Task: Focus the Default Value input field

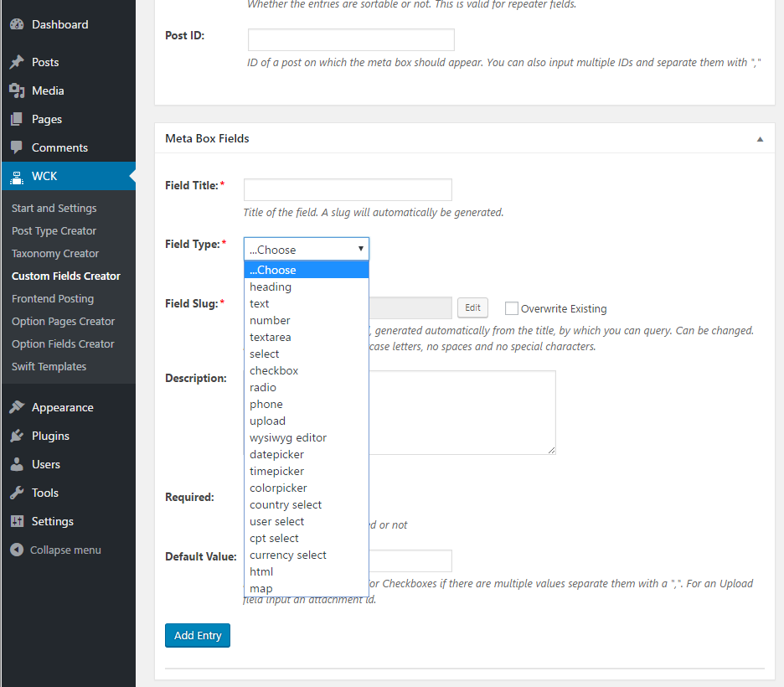Action: pos(410,560)
